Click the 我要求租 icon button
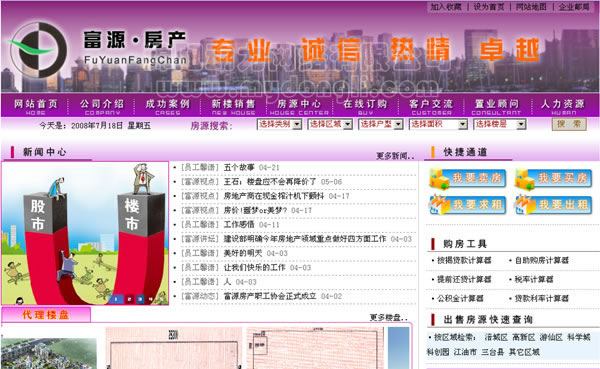600x369 pixels. click(468, 205)
